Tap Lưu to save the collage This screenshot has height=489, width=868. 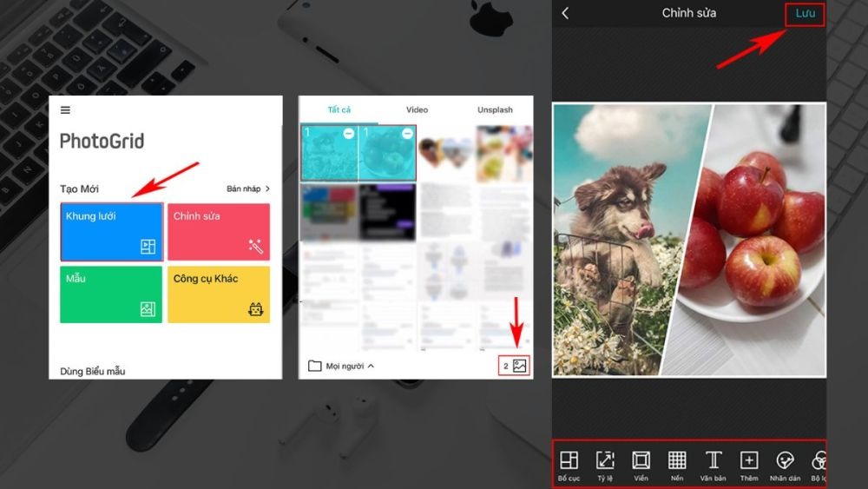805,13
